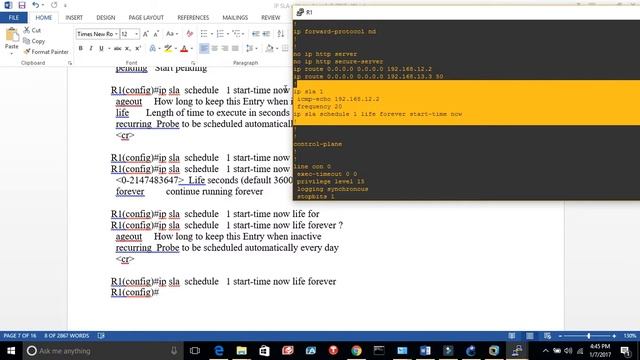640x360 pixels.
Task: Open Windows Store from the taskbar
Action: 264,351
